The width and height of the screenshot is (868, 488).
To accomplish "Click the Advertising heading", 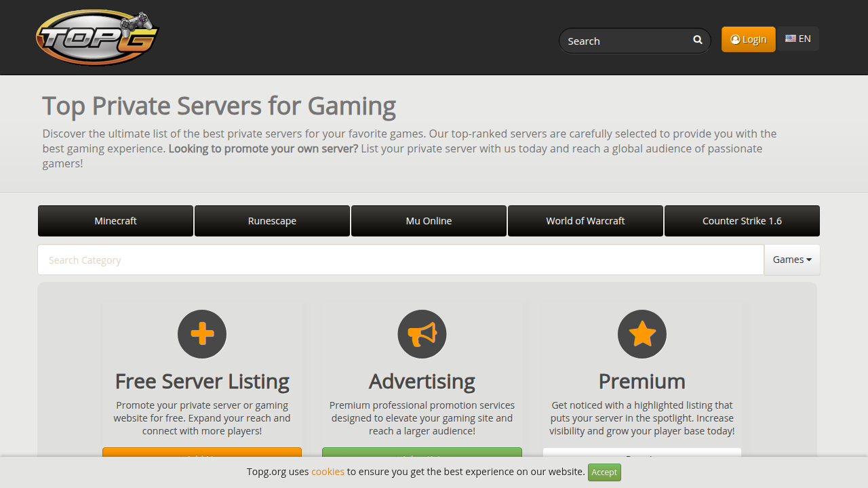I will coord(422,381).
